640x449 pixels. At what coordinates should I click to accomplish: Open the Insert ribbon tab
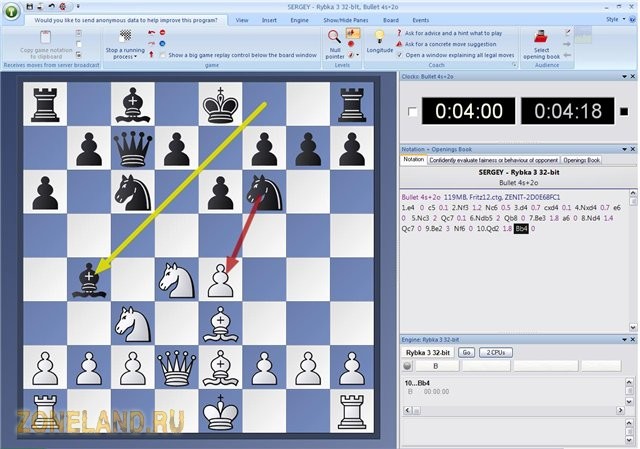tap(269, 20)
